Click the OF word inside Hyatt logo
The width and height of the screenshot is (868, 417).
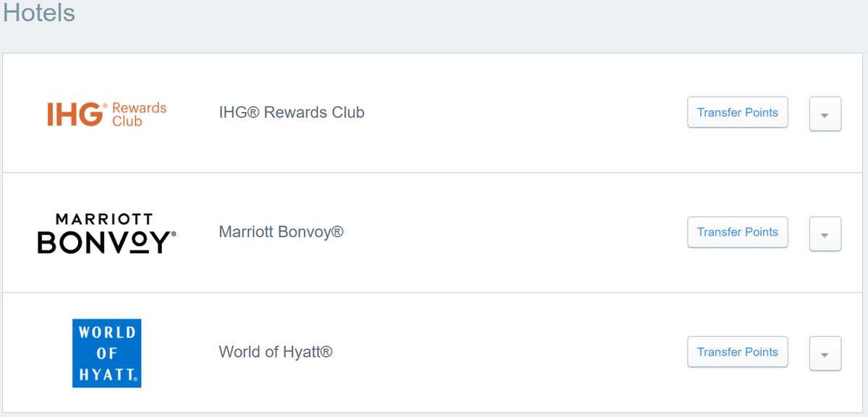pyautogui.click(x=107, y=353)
